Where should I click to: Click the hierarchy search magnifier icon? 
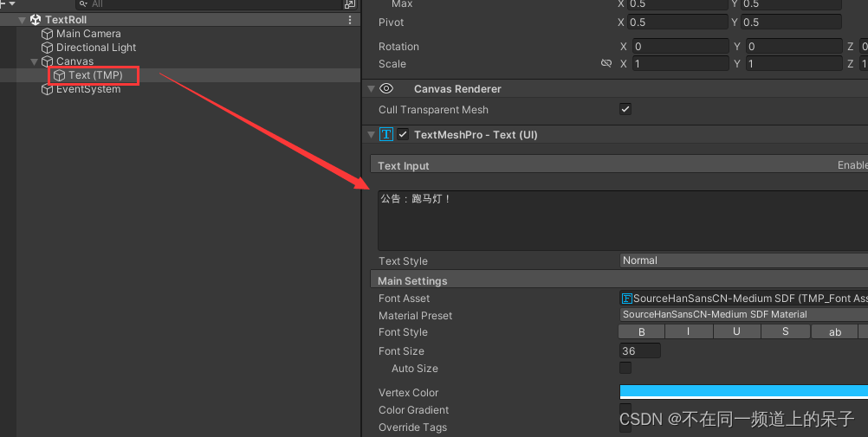[x=83, y=3]
